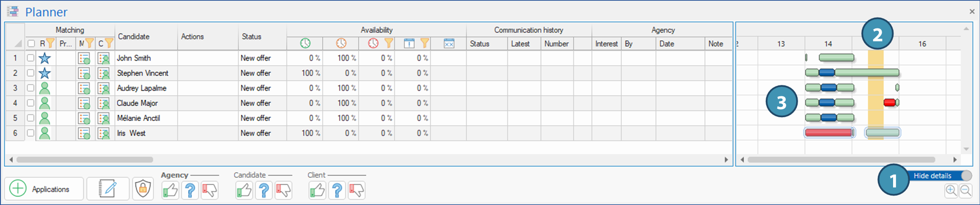Open the filter funnel on the C column
The image size is (980, 205).
109,44
